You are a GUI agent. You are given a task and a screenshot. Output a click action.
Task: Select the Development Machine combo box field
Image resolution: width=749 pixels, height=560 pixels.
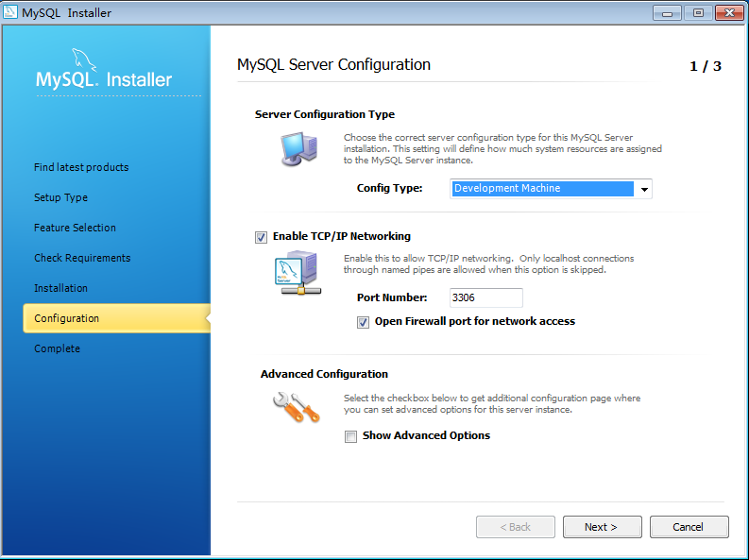(551, 189)
